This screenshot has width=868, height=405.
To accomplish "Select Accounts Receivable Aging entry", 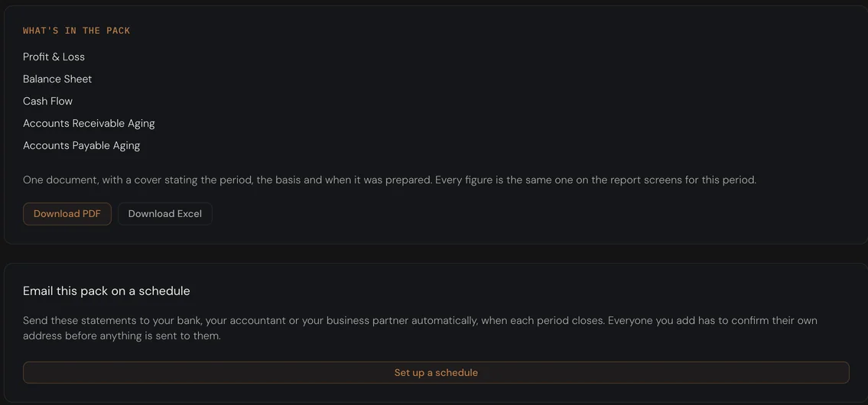I will click(x=89, y=123).
